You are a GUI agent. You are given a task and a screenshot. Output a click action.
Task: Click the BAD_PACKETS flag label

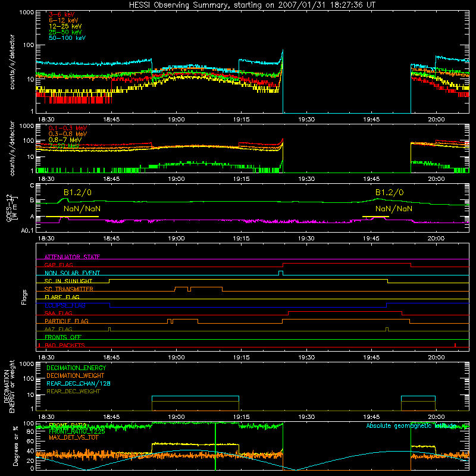[65, 345]
